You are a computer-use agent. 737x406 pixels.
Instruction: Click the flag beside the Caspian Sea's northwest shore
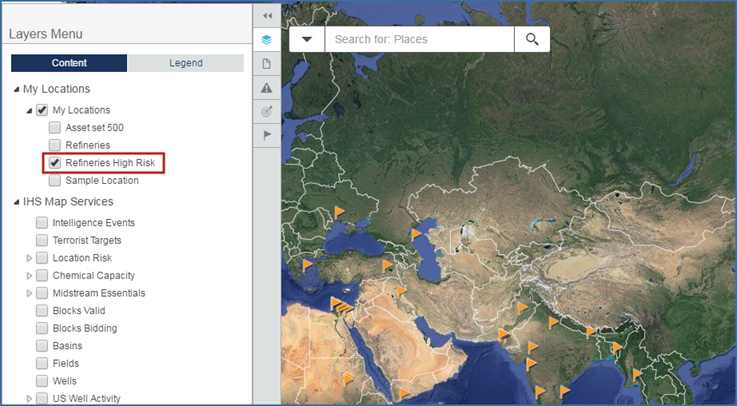pos(416,234)
